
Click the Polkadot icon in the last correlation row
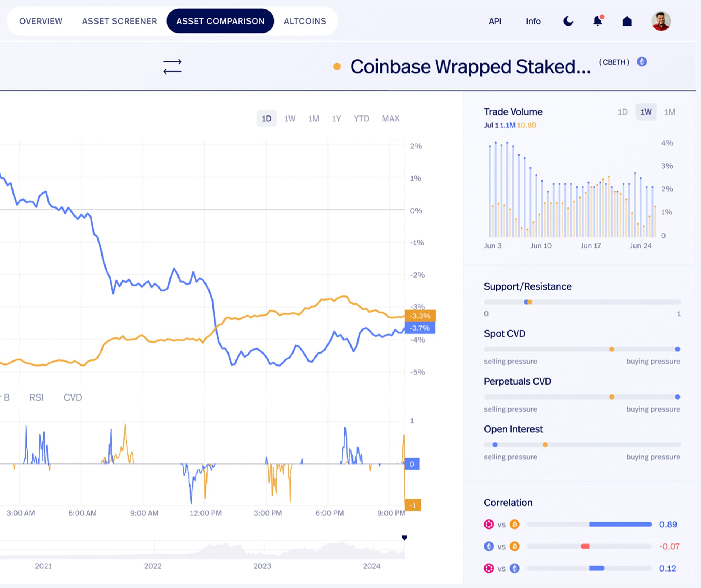click(x=489, y=568)
